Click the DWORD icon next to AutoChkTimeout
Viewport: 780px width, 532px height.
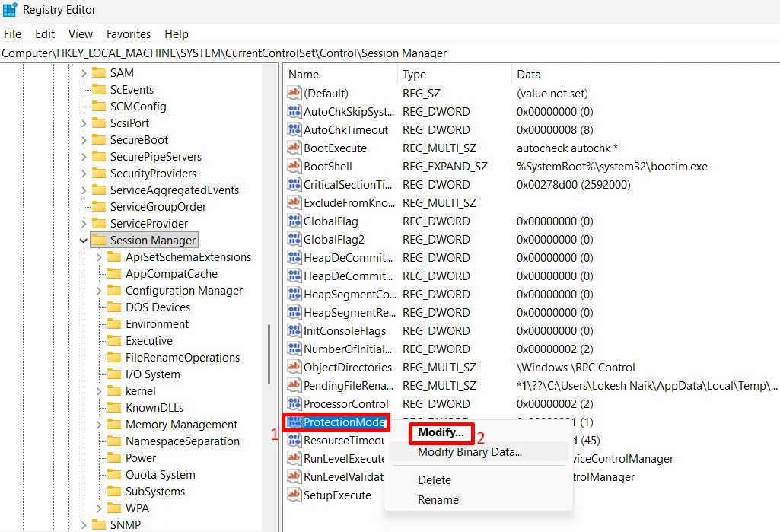click(x=295, y=129)
